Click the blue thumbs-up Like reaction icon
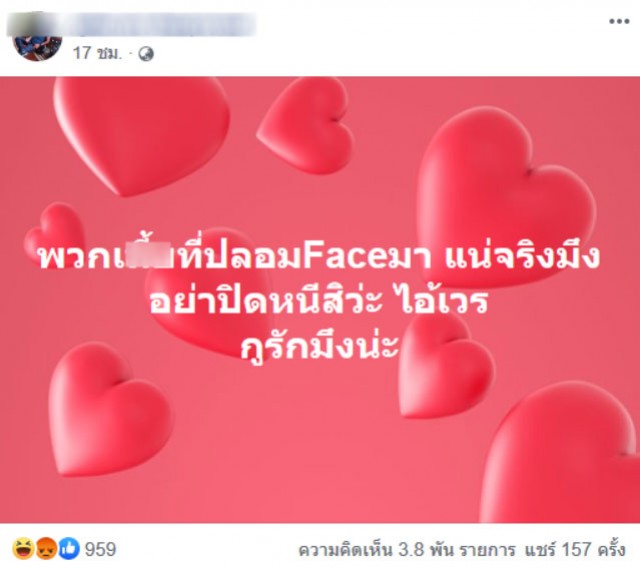The image size is (640, 569). 69,549
